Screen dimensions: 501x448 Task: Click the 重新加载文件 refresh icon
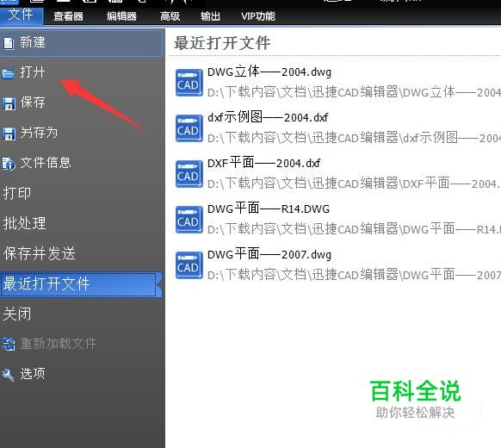[x=9, y=344]
